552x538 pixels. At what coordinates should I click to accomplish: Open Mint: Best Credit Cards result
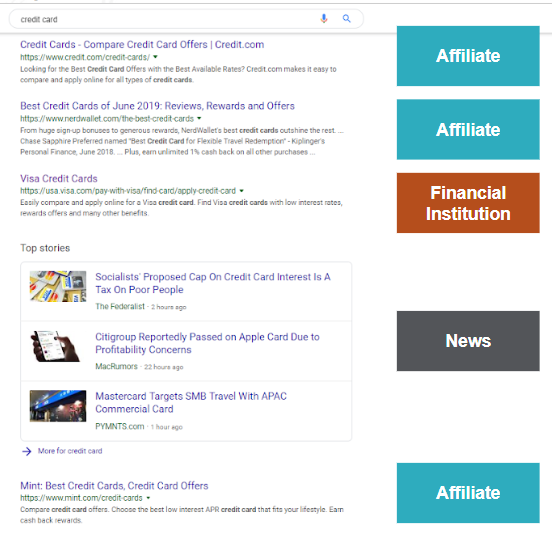point(114,486)
